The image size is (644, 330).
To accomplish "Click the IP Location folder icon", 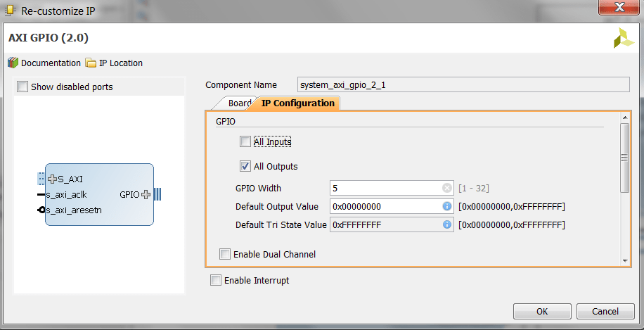I will click(91, 63).
